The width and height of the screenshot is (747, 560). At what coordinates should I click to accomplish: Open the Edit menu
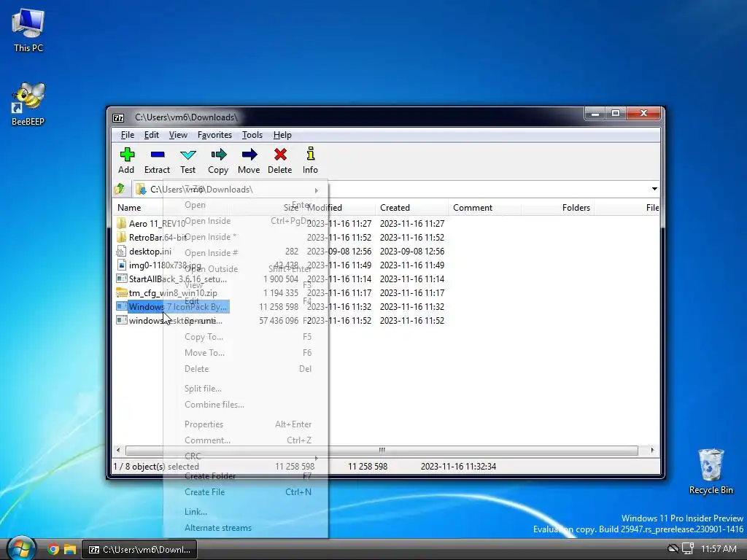(x=152, y=135)
